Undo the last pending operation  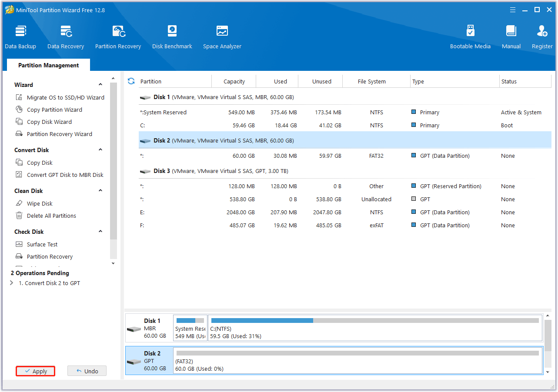87,371
